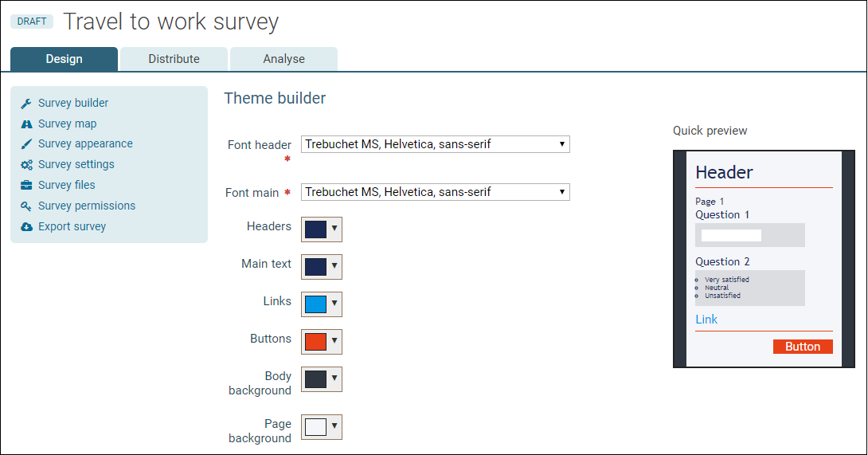
Task: Pick the orange Buttons color swatch
Action: coord(315,341)
